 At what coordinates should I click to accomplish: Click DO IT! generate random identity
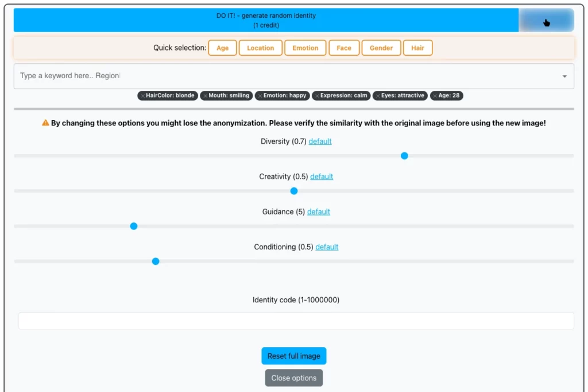pos(266,20)
